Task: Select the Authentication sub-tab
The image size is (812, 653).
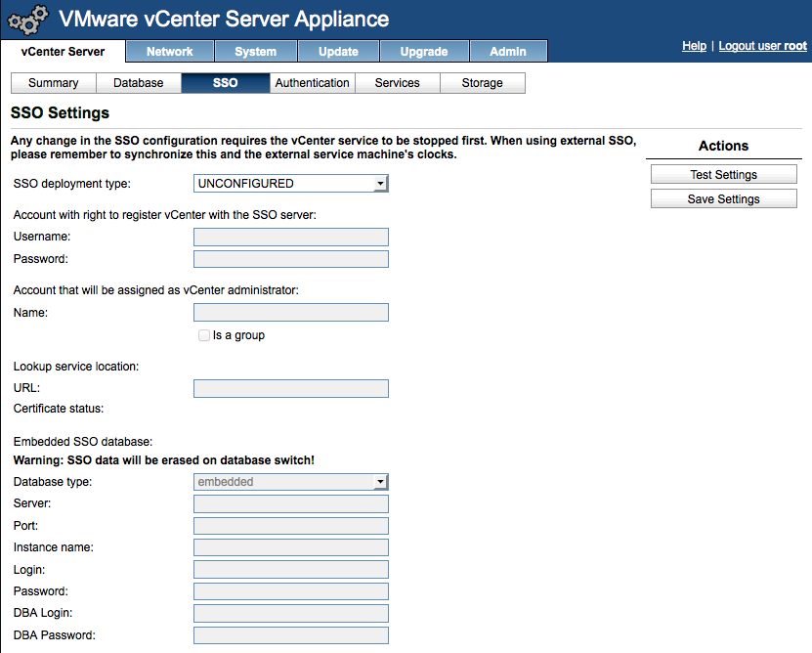Action: [x=312, y=83]
